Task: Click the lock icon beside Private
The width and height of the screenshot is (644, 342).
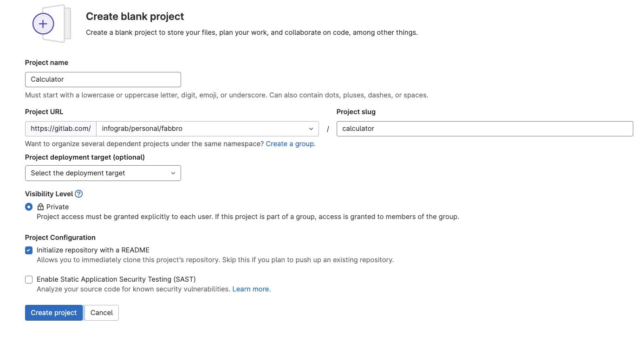Action: (x=40, y=207)
